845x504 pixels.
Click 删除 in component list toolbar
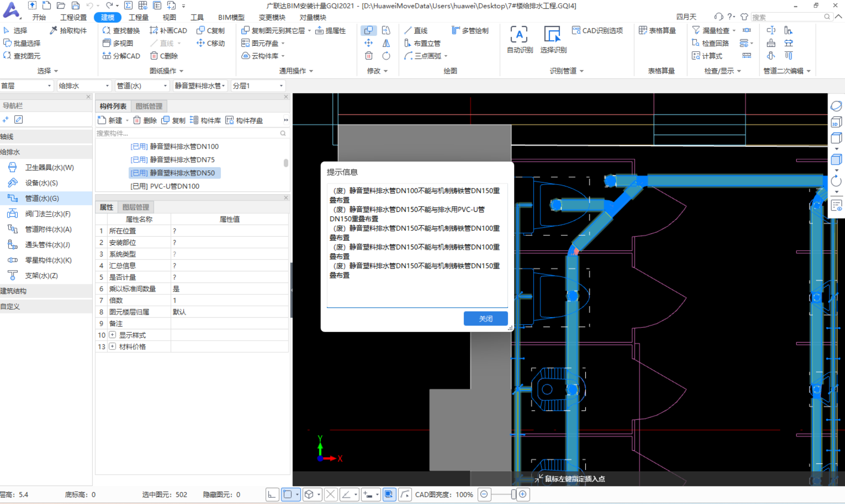pyautogui.click(x=145, y=120)
